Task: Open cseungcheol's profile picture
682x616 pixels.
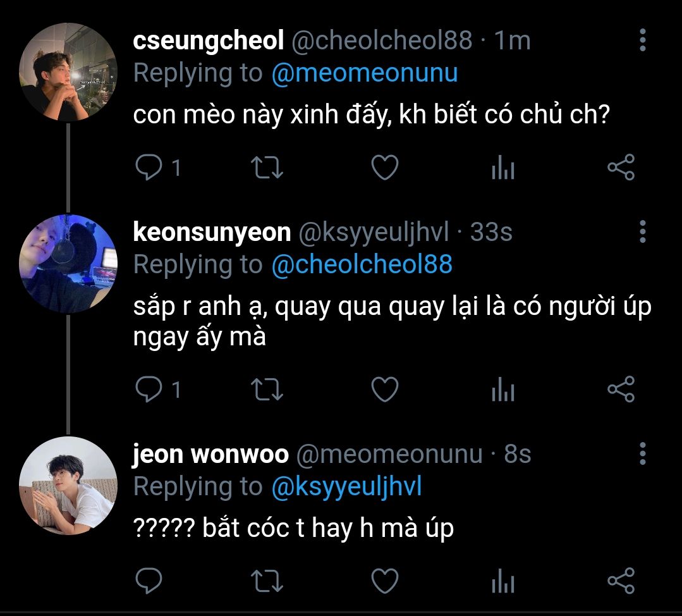Action: click(68, 71)
